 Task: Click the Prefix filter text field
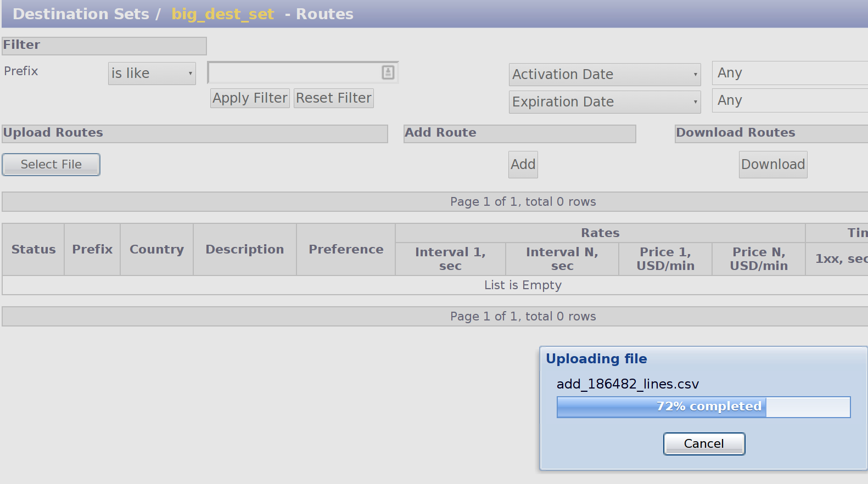(x=294, y=72)
